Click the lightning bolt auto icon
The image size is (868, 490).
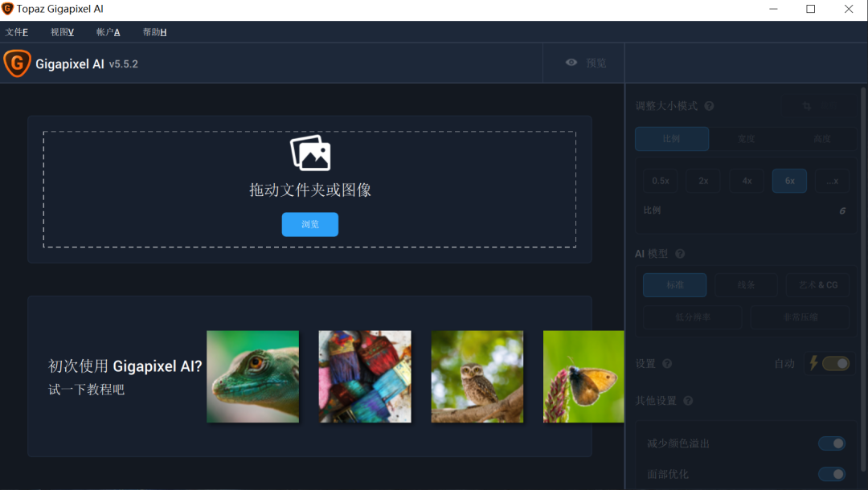(x=813, y=363)
